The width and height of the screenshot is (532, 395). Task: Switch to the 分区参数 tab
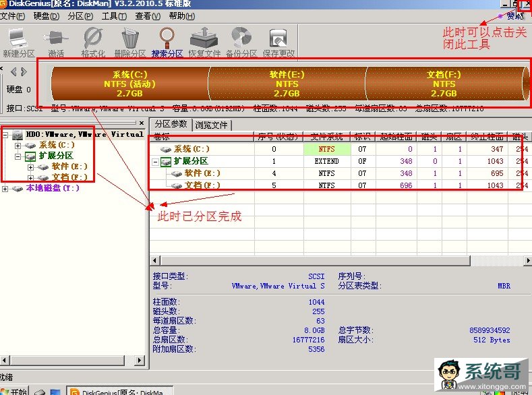[171, 124]
